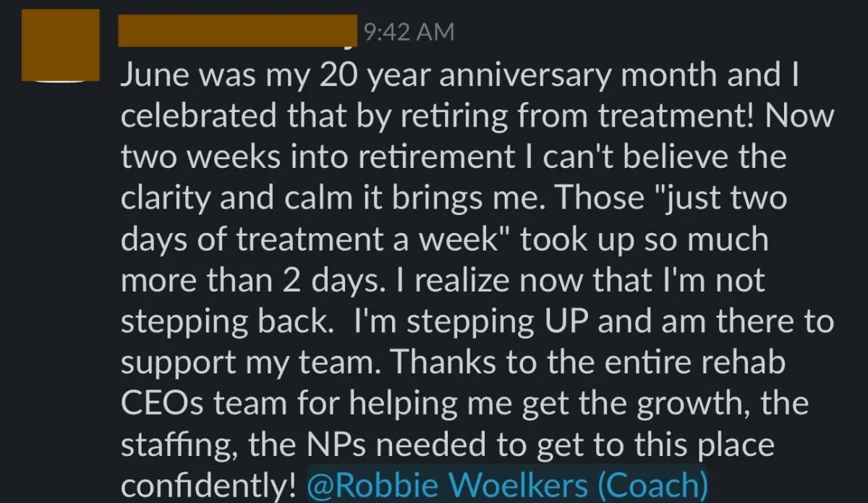The width and height of the screenshot is (868, 503).
Task: Click the 9:42 AM message timestamp
Action: (x=409, y=32)
